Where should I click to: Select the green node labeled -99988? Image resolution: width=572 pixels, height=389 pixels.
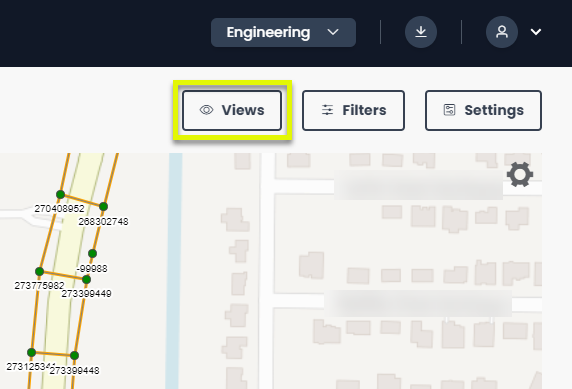(92, 253)
